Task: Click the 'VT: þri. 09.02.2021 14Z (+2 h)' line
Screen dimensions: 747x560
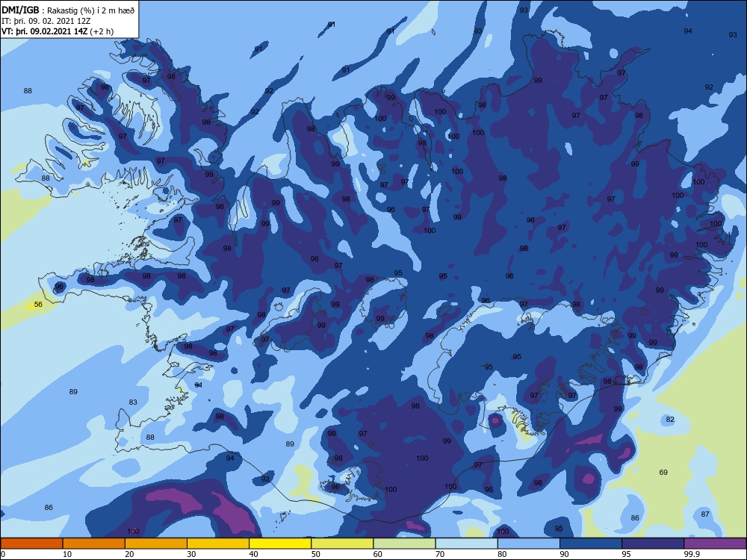Action: (58, 31)
